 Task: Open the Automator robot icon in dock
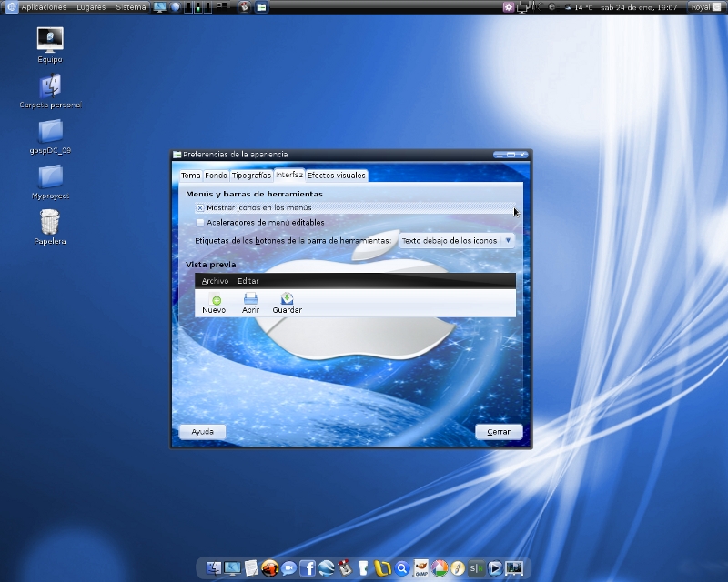[x=345, y=568]
